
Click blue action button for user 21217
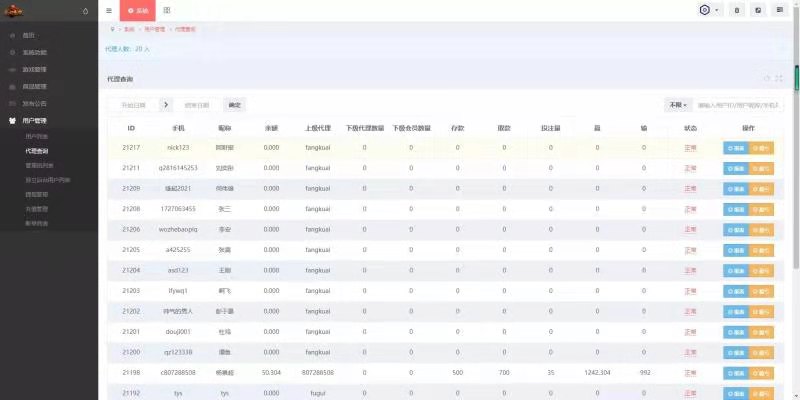(x=735, y=147)
